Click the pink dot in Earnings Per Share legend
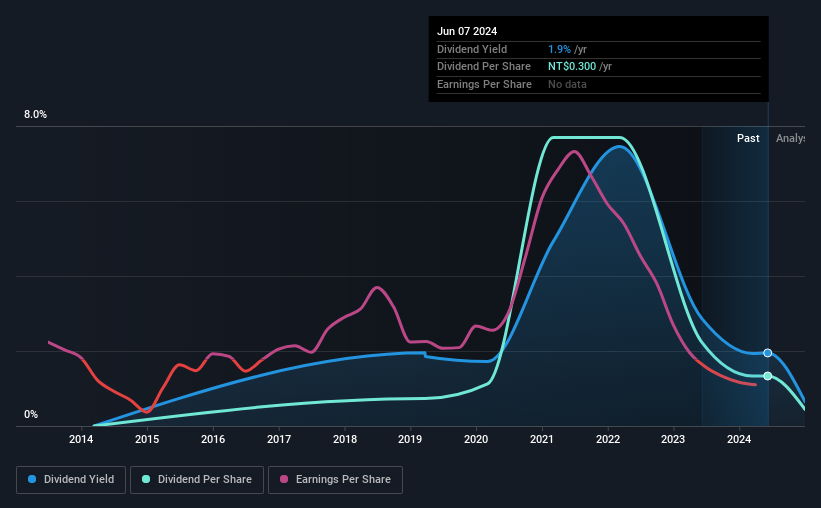This screenshot has height=508, width=821. [284, 479]
